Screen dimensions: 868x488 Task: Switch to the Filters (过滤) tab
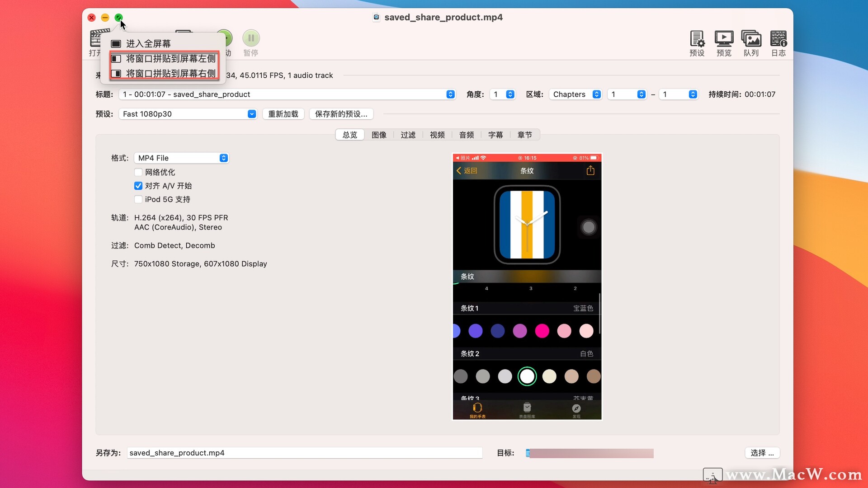click(x=408, y=135)
